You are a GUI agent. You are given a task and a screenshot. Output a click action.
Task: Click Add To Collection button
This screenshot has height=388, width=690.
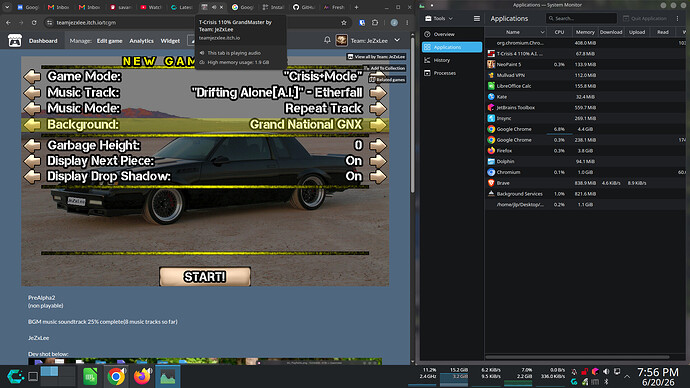(x=384, y=68)
